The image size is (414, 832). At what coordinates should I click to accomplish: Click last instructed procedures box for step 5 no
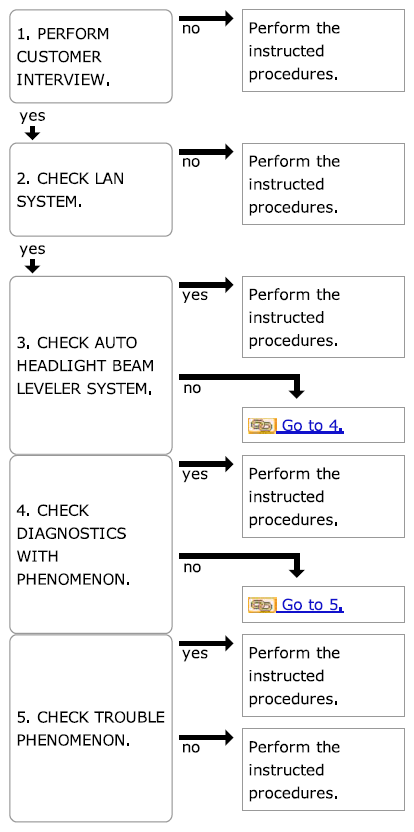point(323,769)
